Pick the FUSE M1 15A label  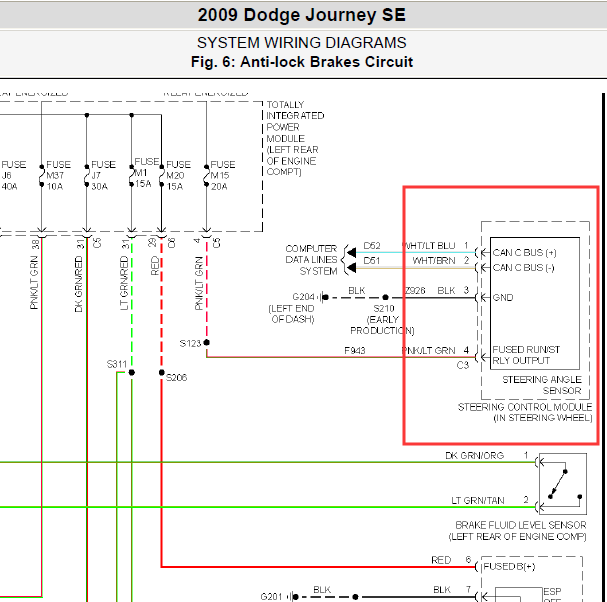tap(146, 172)
